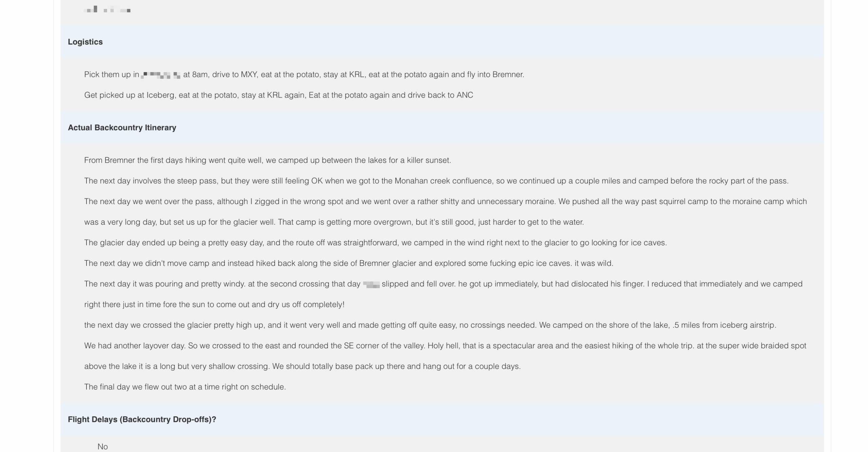Viewport: 868px width, 452px height.
Task: Click the "The glacier day ended up" paragraph
Action: [x=375, y=243]
